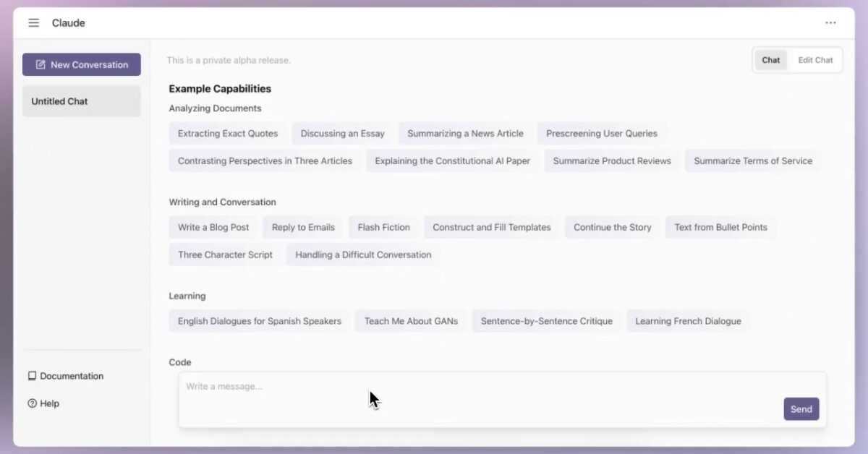Click the Claude title text
868x454 pixels.
click(68, 23)
